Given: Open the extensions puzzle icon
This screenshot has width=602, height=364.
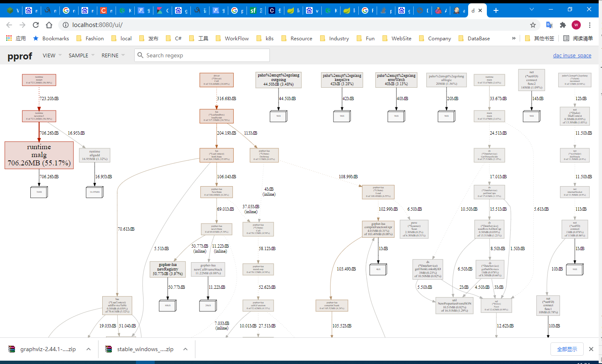Looking at the screenshot, I should (x=563, y=25).
